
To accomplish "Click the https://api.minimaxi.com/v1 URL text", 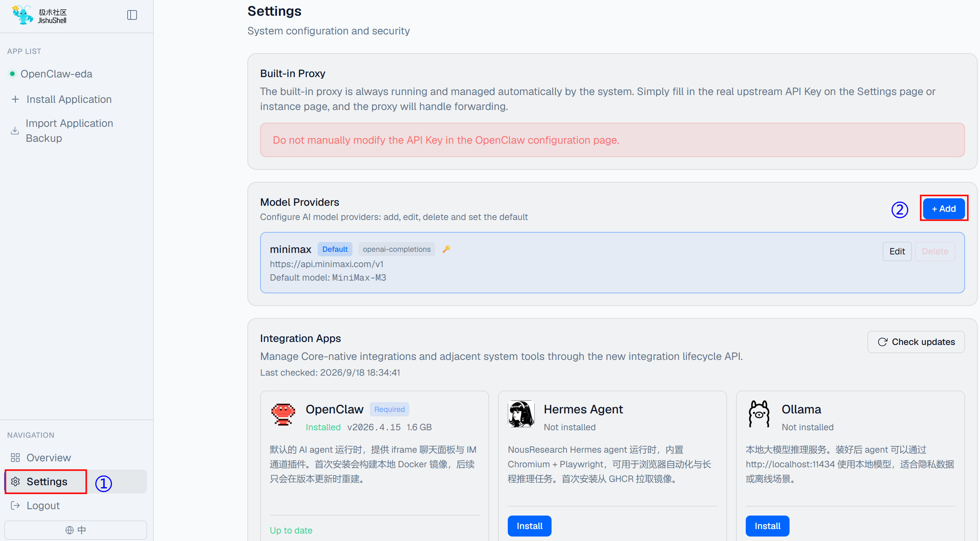I will pyautogui.click(x=326, y=264).
